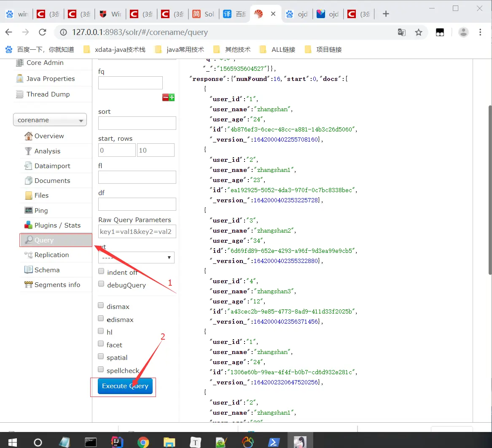This screenshot has width=492, height=448.
Task: Click the Ping monitor icon
Action: pos(28,210)
